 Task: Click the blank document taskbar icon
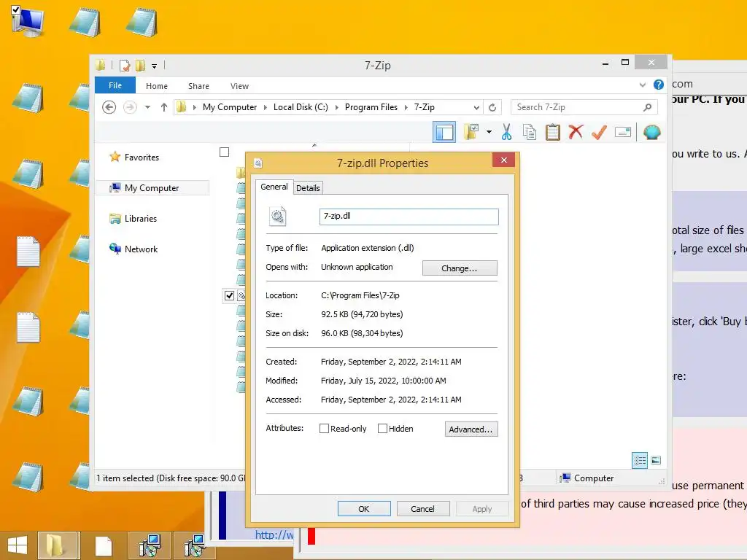[x=104, y=546]
